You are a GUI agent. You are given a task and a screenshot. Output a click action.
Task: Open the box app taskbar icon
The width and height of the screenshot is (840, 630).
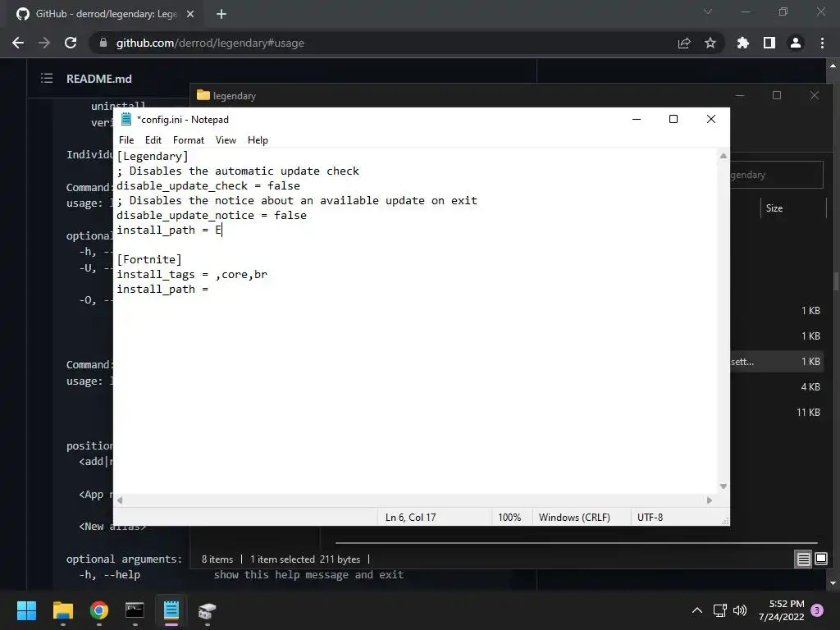pyautogui.click(x=208, y=610)
